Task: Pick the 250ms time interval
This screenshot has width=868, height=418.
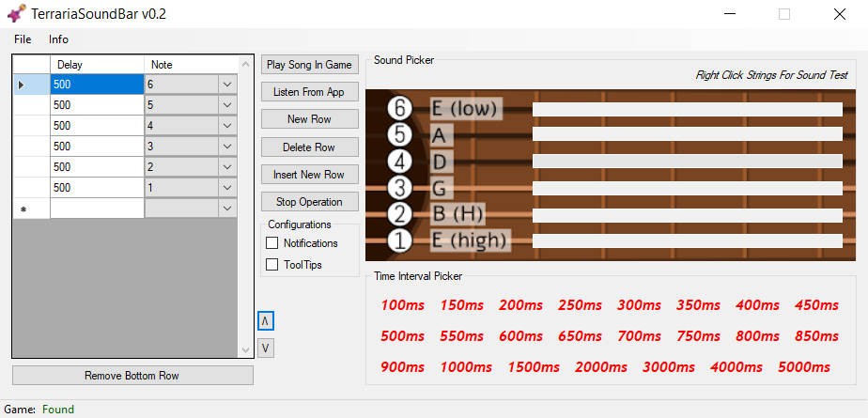Action: coord(580,305)
